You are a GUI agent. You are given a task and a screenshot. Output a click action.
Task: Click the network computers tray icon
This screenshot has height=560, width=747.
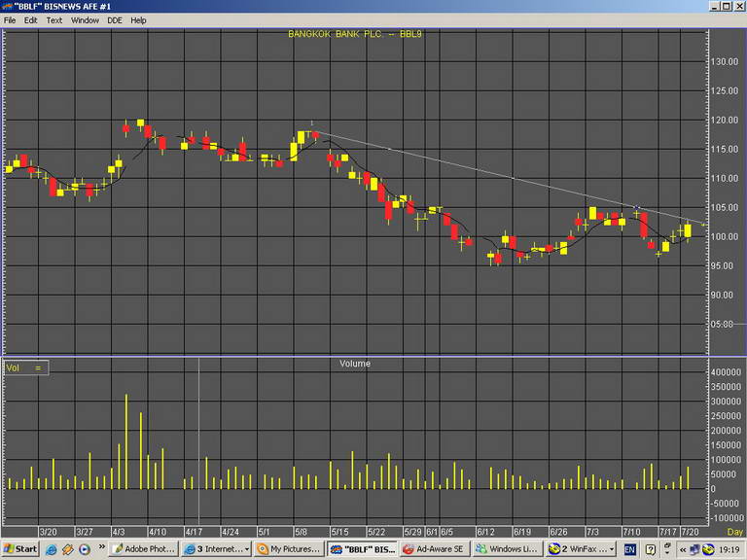click(695, 549)
